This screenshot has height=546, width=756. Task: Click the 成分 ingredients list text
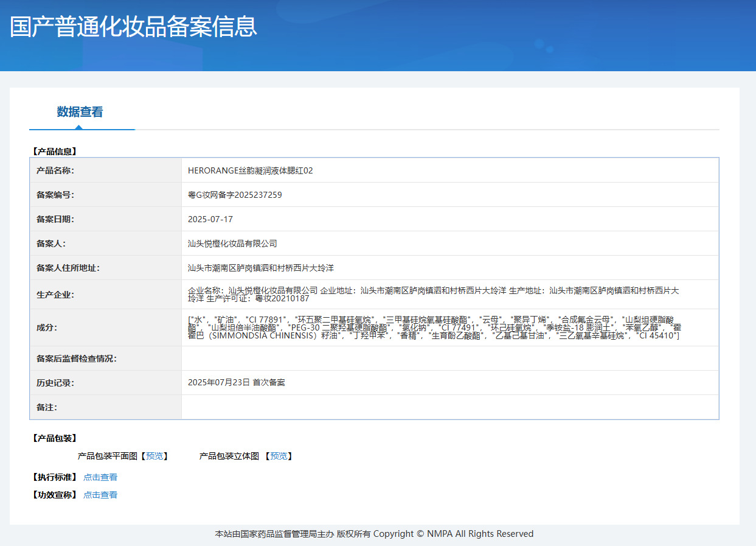click(x=434, y=327)
